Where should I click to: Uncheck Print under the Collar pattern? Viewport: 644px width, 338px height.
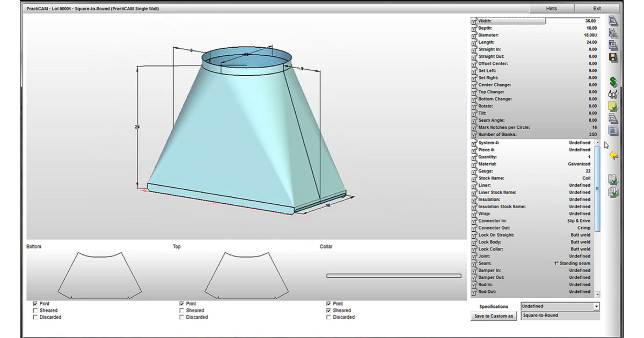coord(329,304)
